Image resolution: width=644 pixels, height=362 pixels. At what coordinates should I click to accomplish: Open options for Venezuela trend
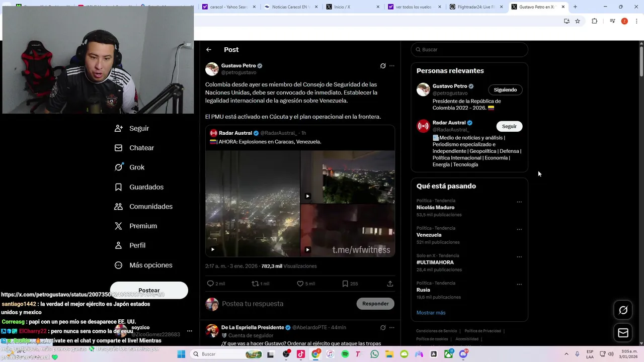click(x=519, y=229)
